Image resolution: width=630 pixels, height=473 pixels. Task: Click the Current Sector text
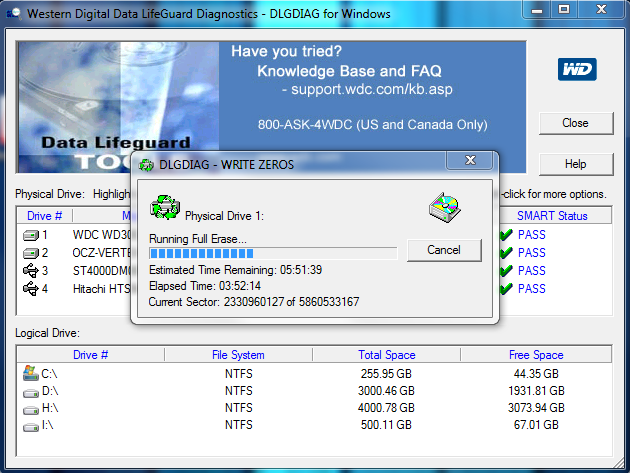click(x=254, y=302)
